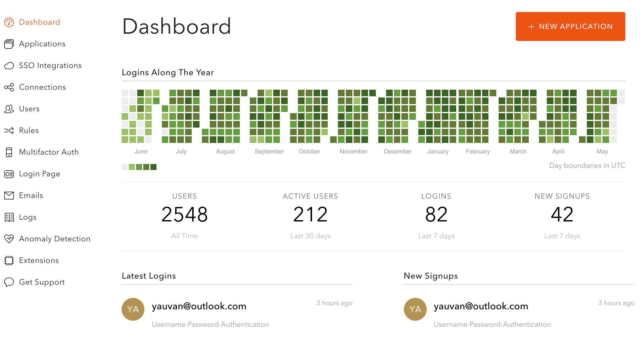644x340 pixels.
Task: Navigate to Multifactor Auth settings
Action: pos(48,152)
